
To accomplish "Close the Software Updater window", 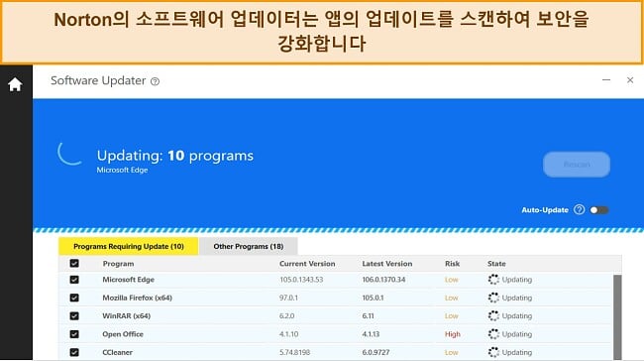I will (630, 80).
